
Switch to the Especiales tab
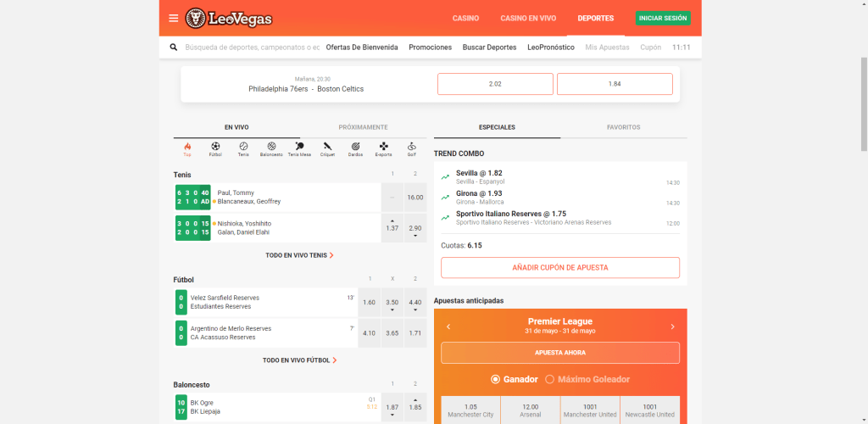497,127
